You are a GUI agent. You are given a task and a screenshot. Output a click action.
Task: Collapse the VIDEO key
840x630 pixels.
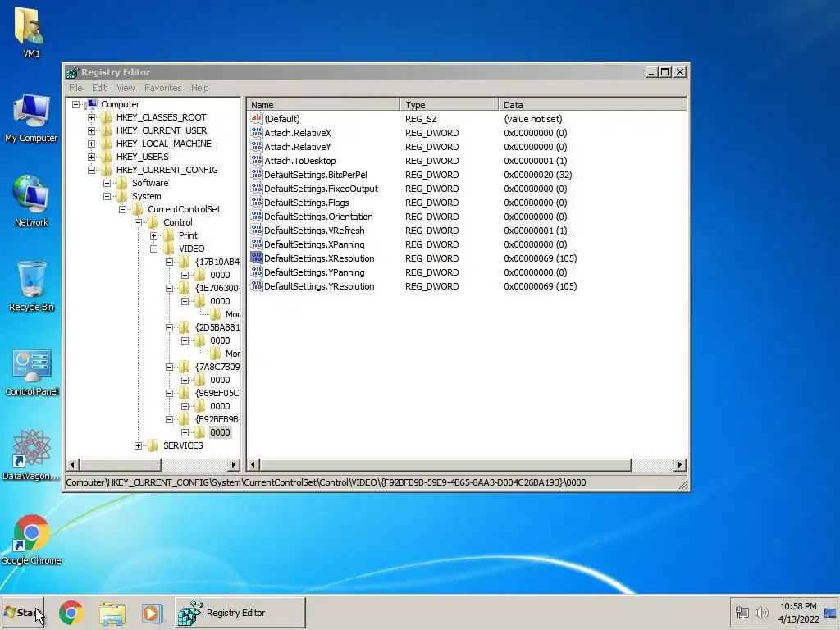153,249
